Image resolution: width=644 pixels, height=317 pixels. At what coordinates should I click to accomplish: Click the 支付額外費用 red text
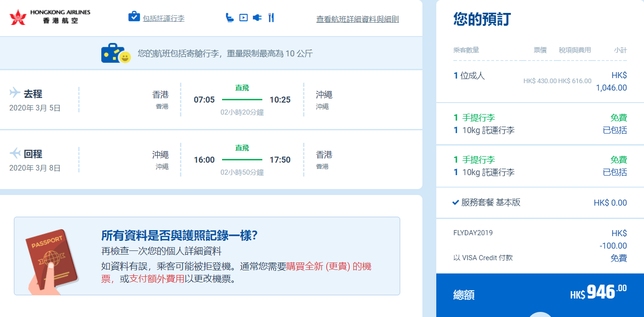pyautogui.click(x=157, y=279)
